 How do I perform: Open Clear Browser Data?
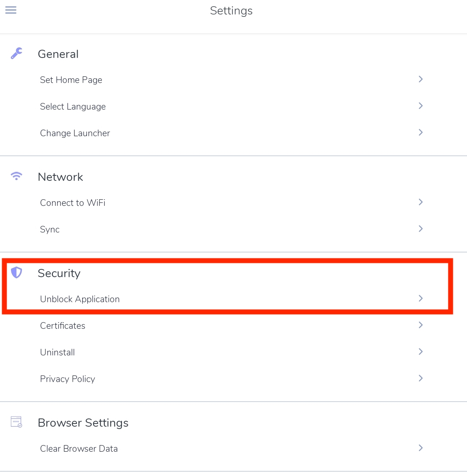point(232,449)
